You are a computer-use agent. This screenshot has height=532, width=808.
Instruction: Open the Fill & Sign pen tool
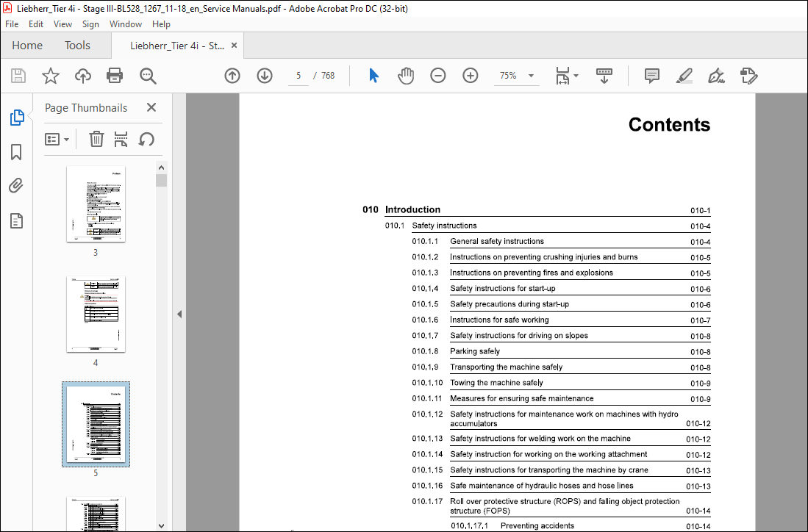pos(716,76)
